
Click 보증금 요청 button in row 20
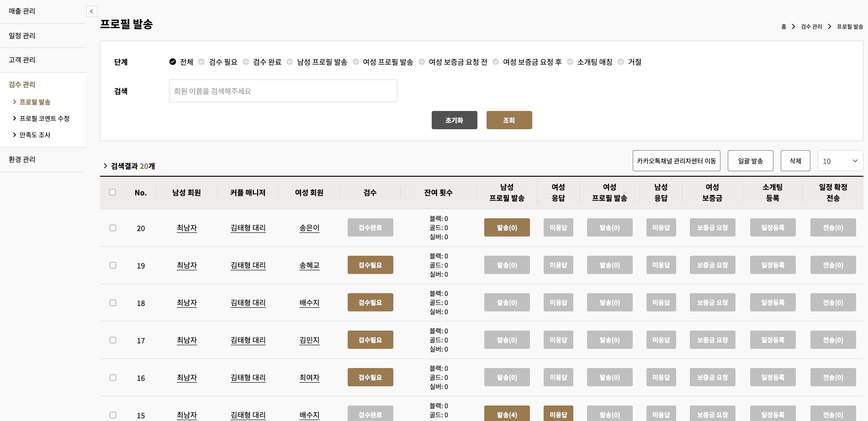point(713,227)
